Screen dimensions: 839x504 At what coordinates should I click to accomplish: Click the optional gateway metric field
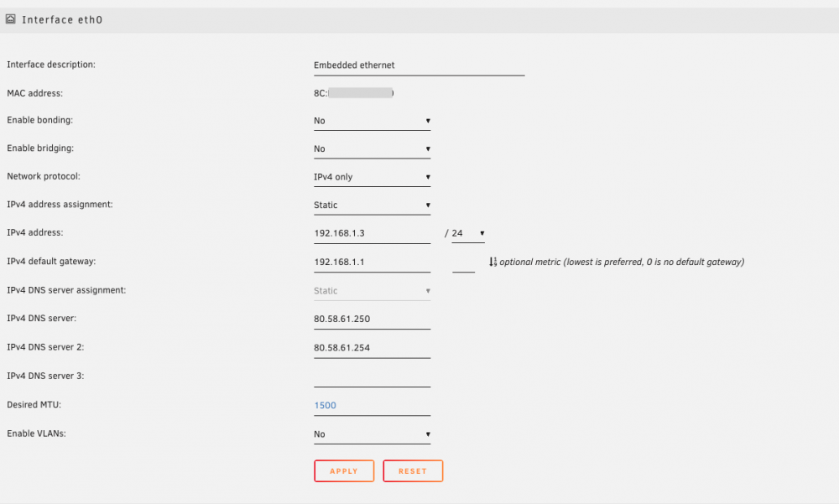click(463, 262)
